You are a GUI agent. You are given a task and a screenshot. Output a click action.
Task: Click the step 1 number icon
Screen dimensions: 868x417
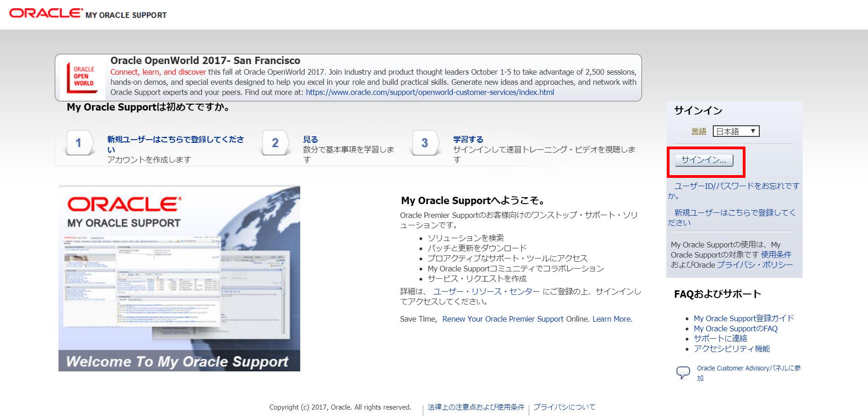pos(79,143)
